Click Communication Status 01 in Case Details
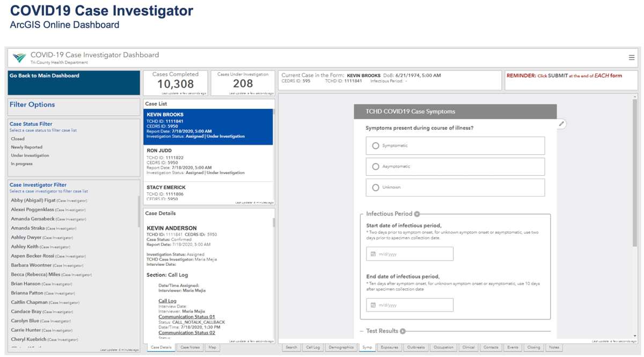The image size is (644, 357). 187,317
